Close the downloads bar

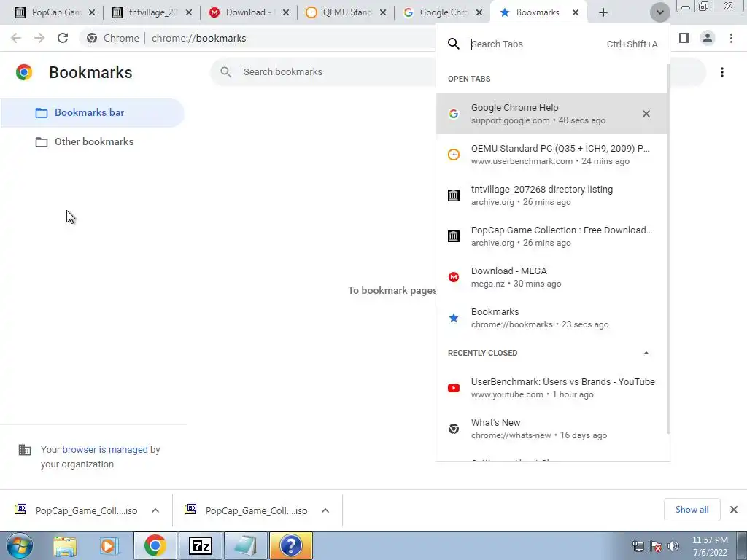click(734, 510)
